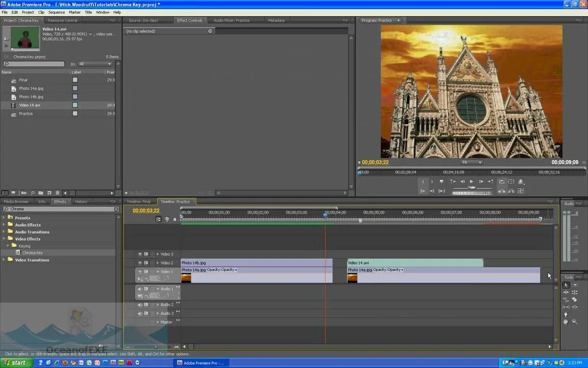Screen dimensions: 588x368
Task: Select the Razor tool
Action: coord(575,299)
